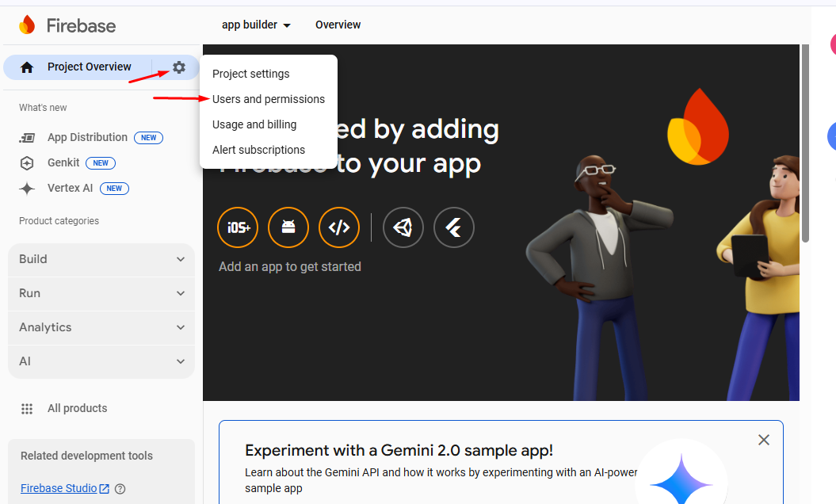
Task: Click the NEW badge beside Vertex AI
Action: click(x=114, y=189)
